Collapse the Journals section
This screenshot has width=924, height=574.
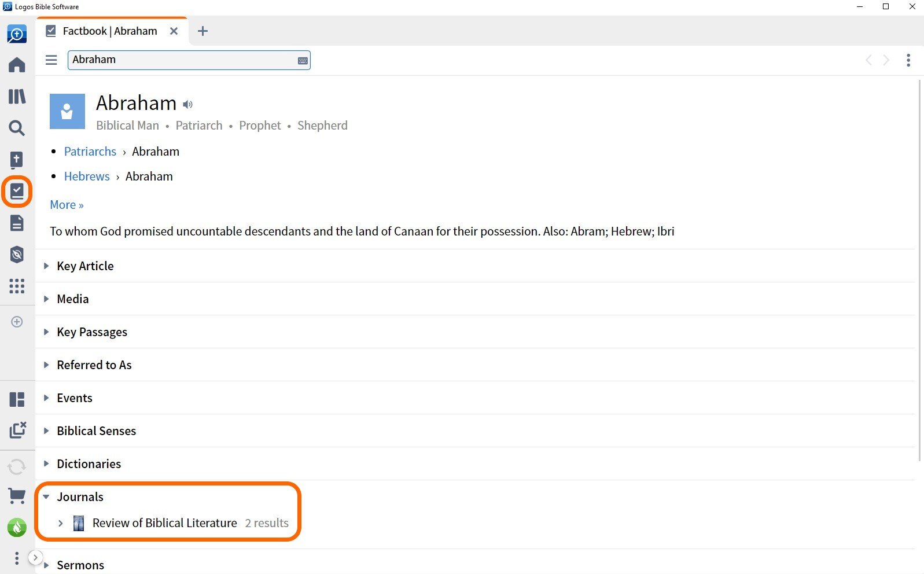pyautogui.click(x=46, y=497)
